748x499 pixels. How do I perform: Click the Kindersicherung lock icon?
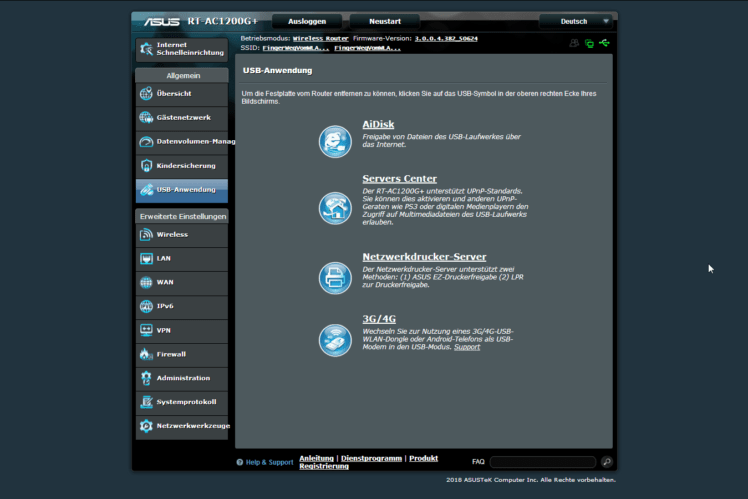click(146, 166)
